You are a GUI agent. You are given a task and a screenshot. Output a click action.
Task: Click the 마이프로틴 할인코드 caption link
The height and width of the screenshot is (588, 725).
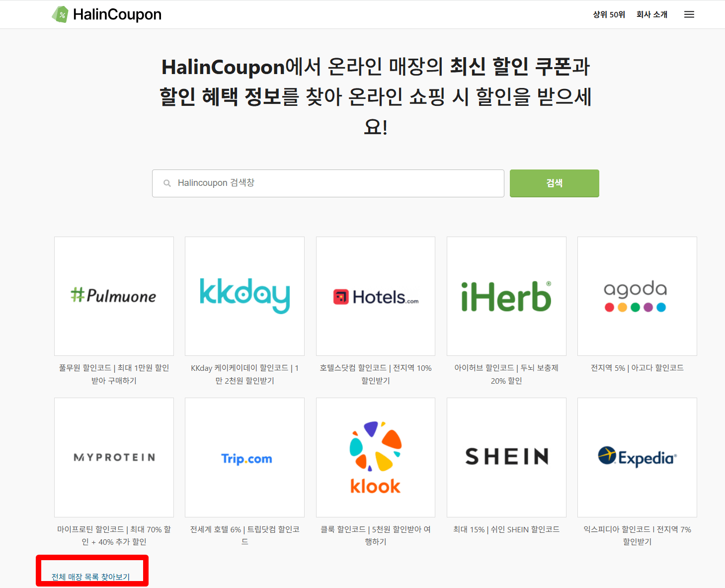pyautogui.click(x=114, y=535)
